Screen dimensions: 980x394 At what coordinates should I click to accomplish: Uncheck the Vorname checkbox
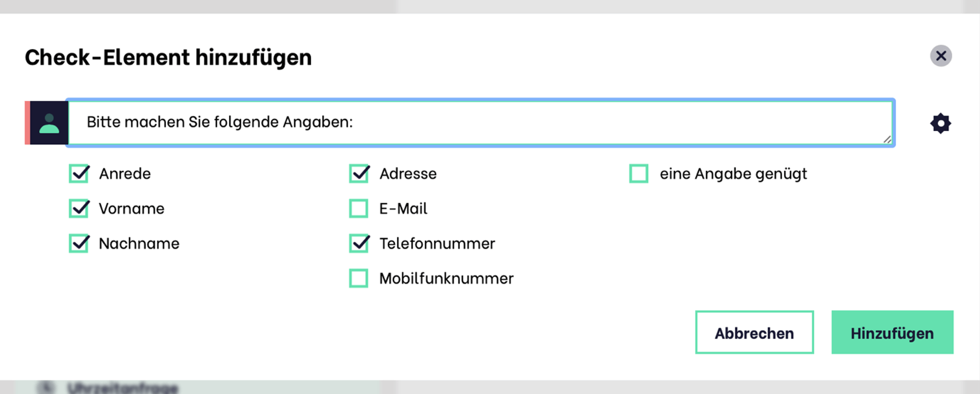tap(79, 208)
